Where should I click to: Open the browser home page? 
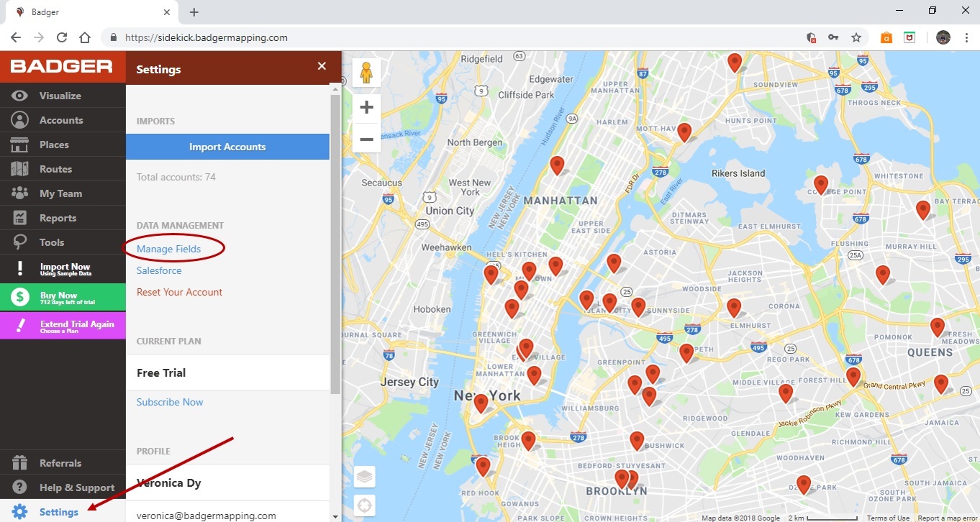coord(84,37)
